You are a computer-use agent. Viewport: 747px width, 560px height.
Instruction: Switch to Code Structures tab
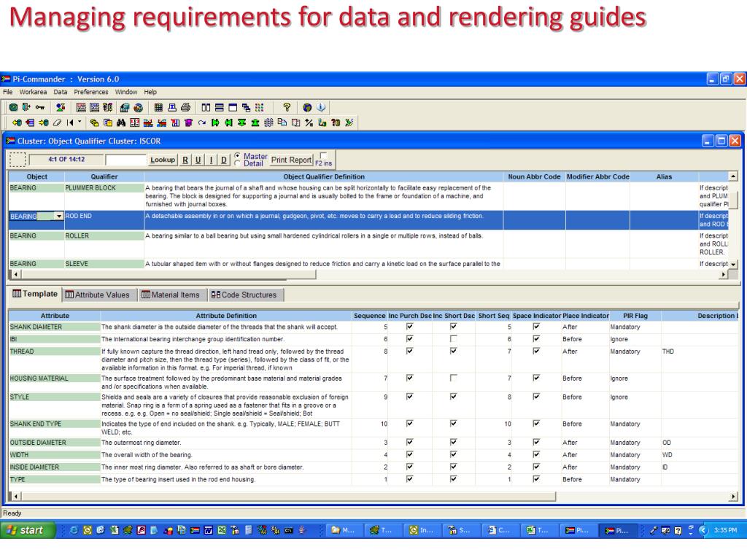[x=244, y=295]
